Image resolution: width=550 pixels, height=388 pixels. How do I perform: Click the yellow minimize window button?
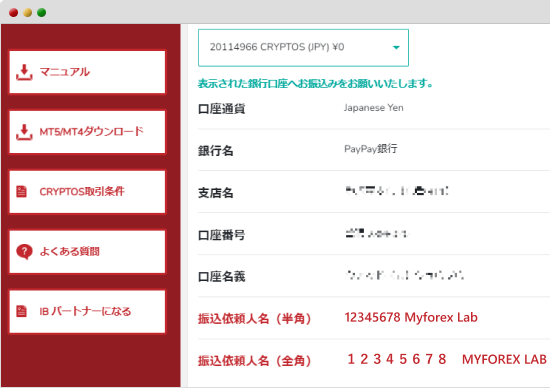28,13
